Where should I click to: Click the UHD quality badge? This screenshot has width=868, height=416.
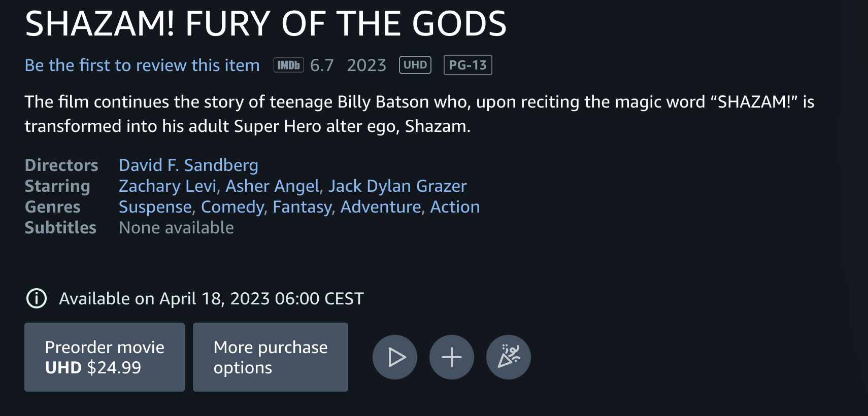415,65
